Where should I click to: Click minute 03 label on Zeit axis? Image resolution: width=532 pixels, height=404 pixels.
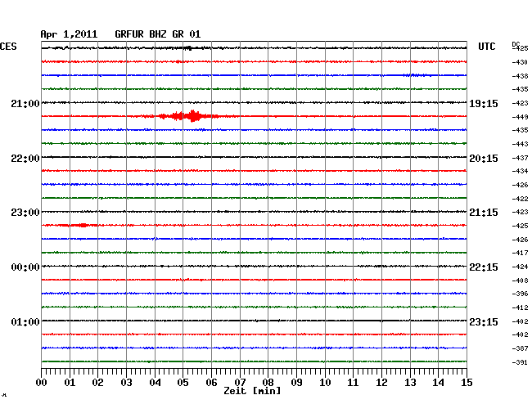pos(126,383)
